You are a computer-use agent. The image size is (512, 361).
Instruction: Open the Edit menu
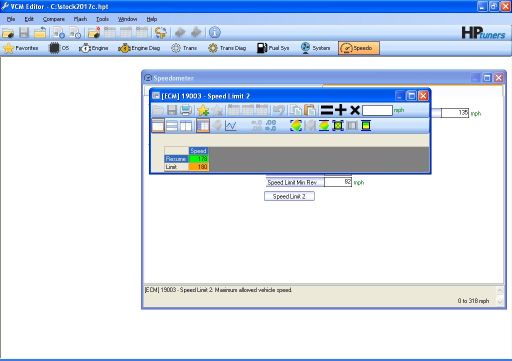[29, 19]
